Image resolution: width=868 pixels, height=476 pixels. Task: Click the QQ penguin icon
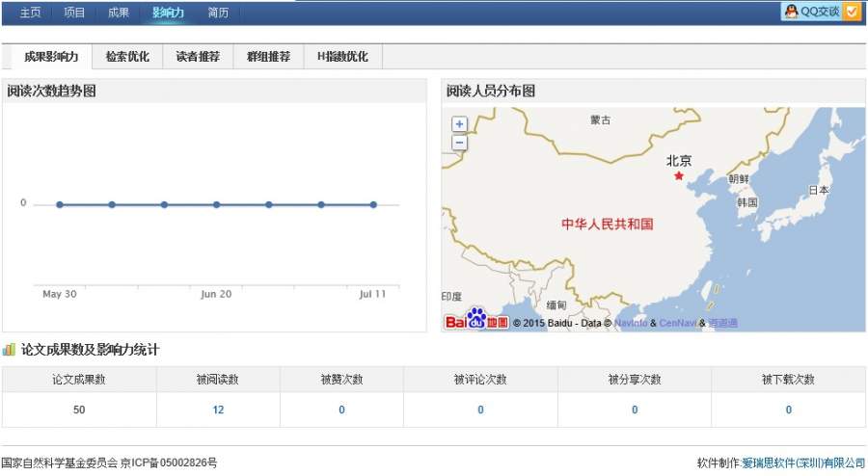792,12
